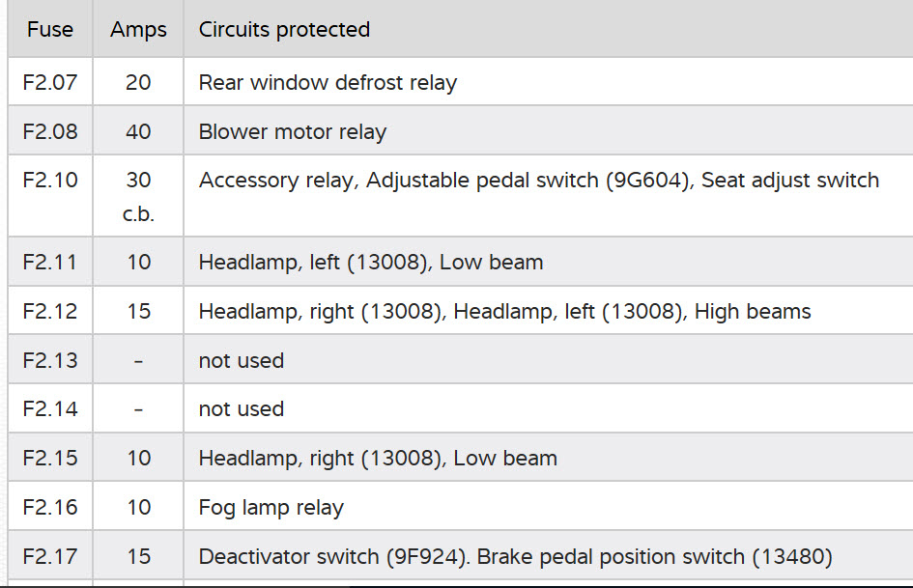The image size is (913, 588).
Task: Click the Fuse column header
Action: (x=50, y=30)
